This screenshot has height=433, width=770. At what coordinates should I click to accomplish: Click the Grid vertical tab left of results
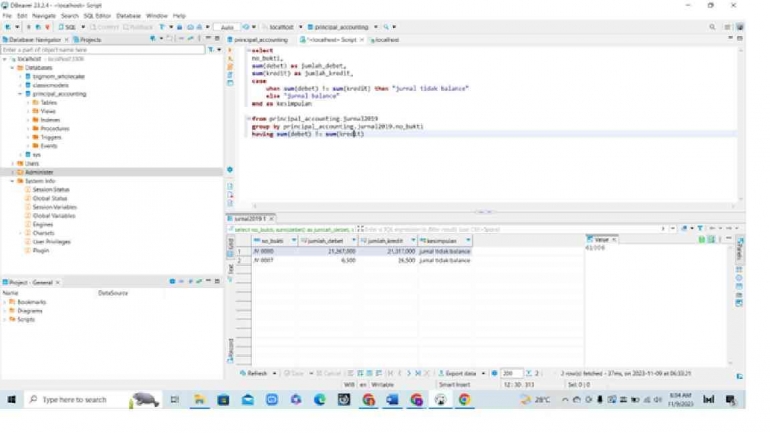coord(230,247)
